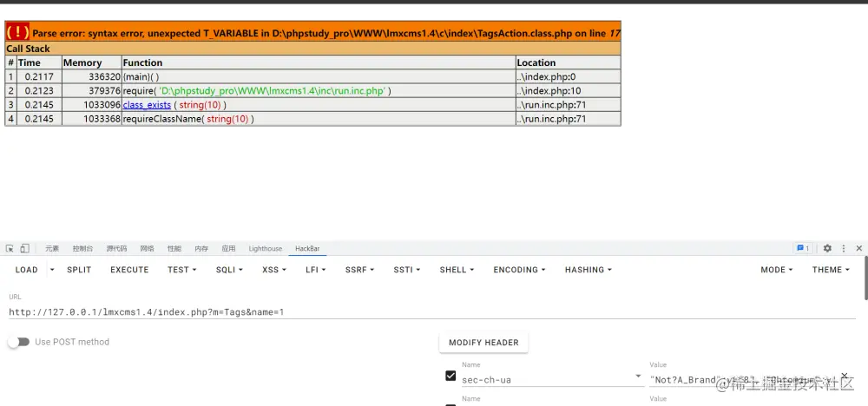The width and height of the screenshot is (868, 406).
Task: Click the MODIFY HEADER button
Action: pyautogui.click(x=483, y=343)
